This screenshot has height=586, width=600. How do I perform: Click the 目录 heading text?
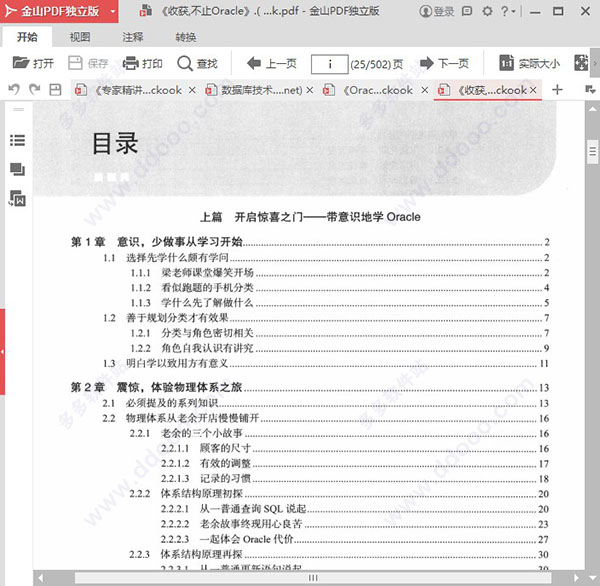click(x=115, y=144)
